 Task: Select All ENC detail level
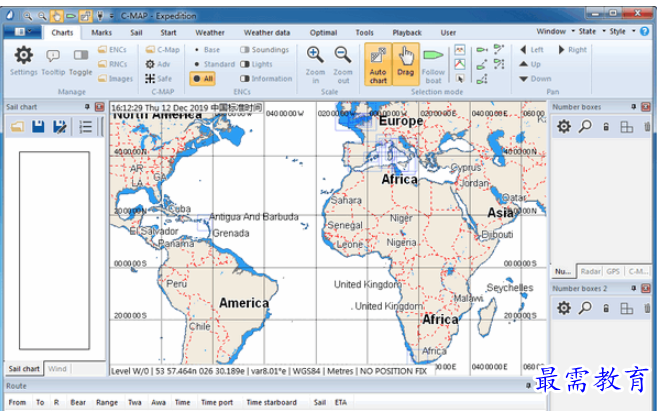203,78
